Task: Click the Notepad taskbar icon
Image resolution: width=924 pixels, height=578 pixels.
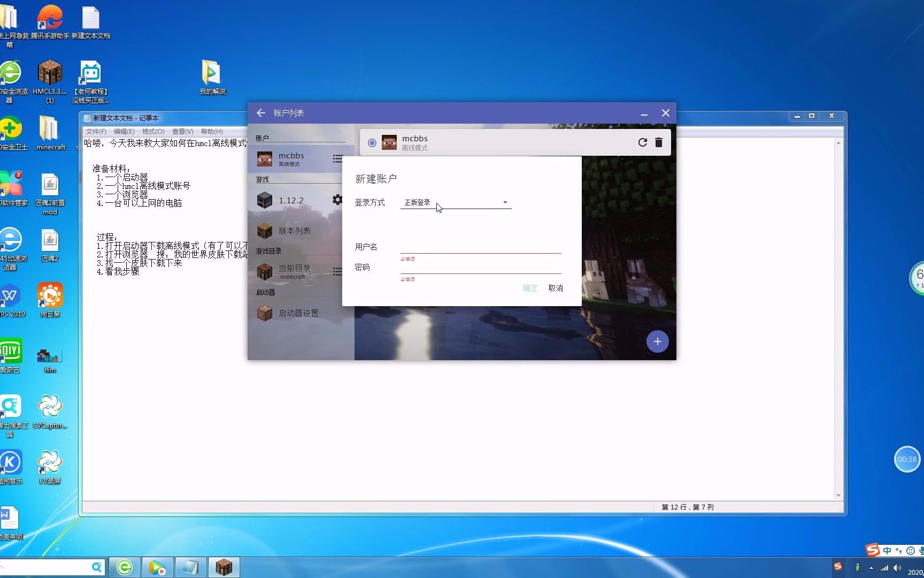Action: coord(190,567)
